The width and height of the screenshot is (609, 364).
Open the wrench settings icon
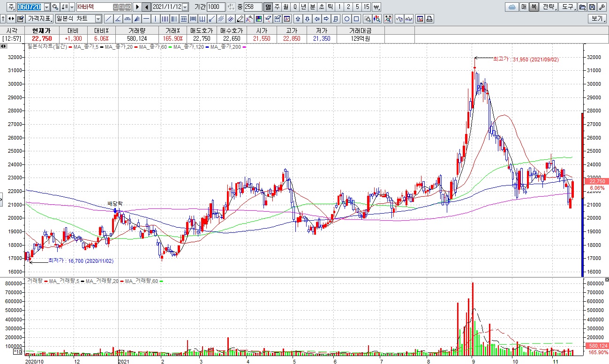(602, 7)
